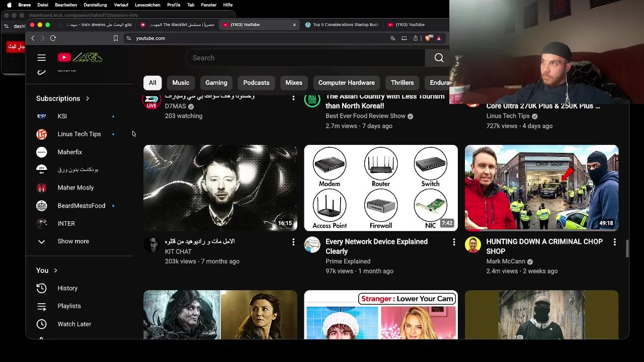Open options menu for KIT CHAT video
Screen dimensions: 644x362
[x=293, y=242]
